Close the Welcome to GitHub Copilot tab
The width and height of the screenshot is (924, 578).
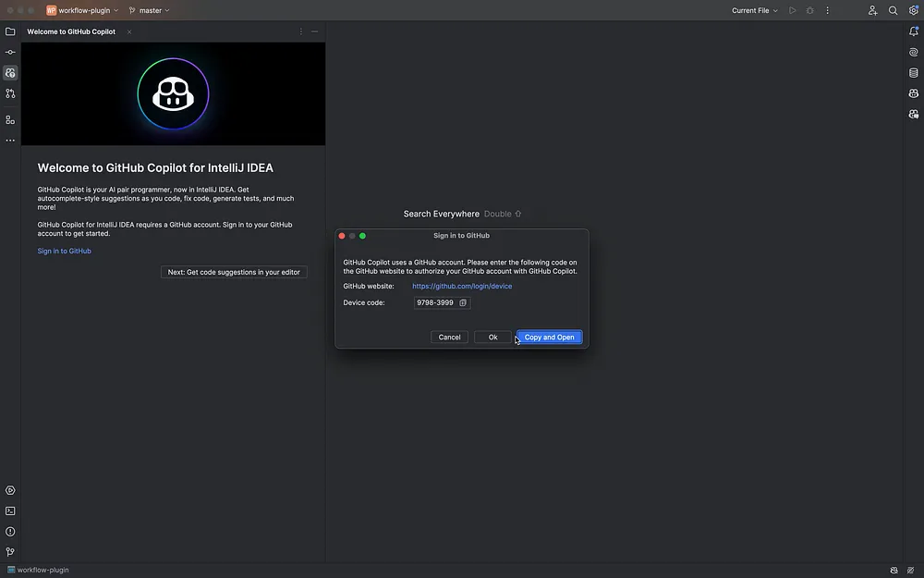point(129,31)
